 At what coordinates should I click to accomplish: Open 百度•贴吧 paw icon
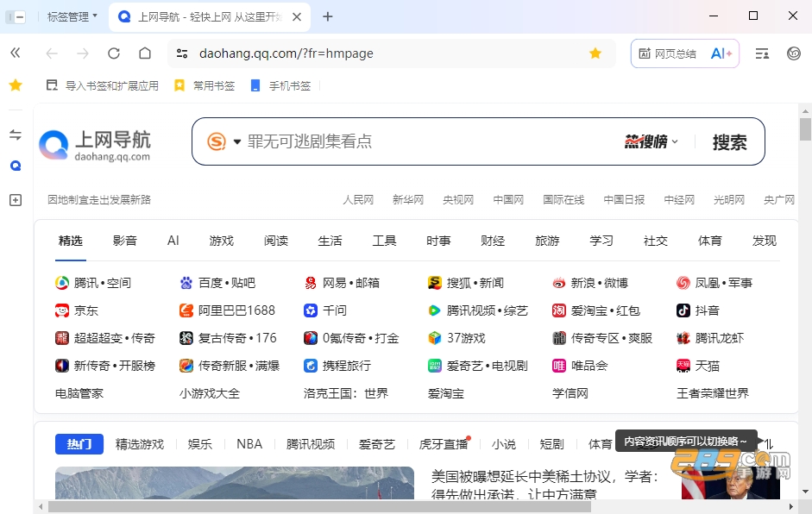tap(186, 283)
